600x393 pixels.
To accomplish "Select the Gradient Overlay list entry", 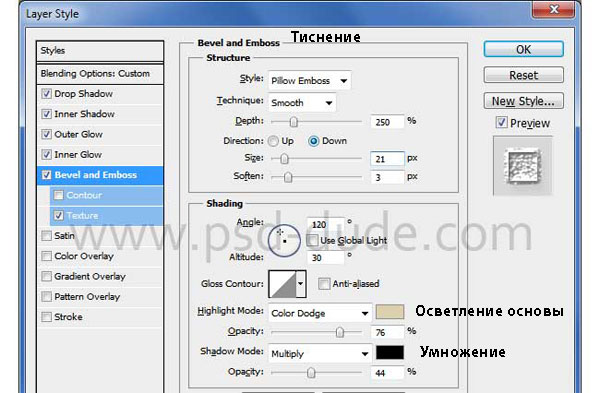I will 90,276.
